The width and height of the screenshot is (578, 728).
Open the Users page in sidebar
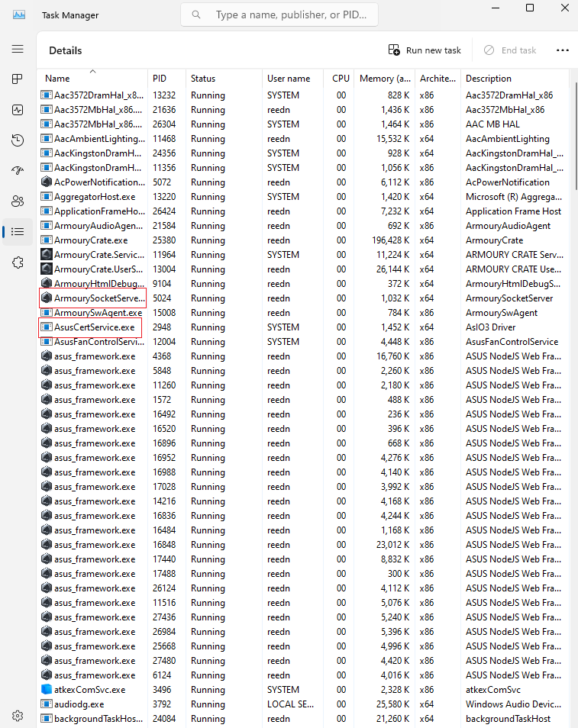click(x=18, y=201)
